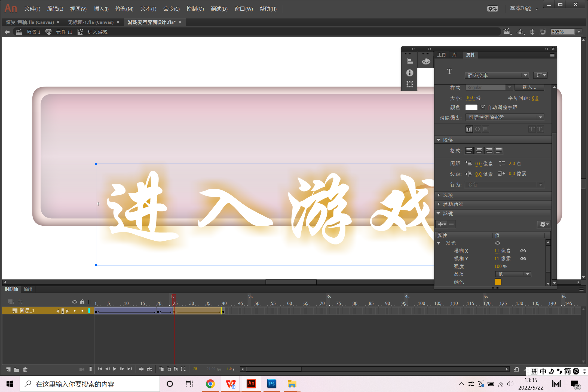Open the Color palette panel icon
The height and width of the screenshot is (392, 588).
point(426,62)
